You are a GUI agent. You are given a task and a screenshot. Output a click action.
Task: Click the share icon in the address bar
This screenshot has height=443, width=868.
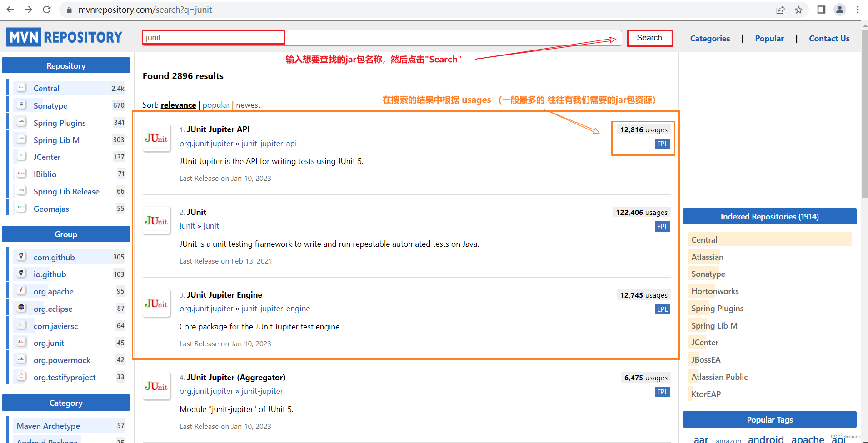coord(780,10)
